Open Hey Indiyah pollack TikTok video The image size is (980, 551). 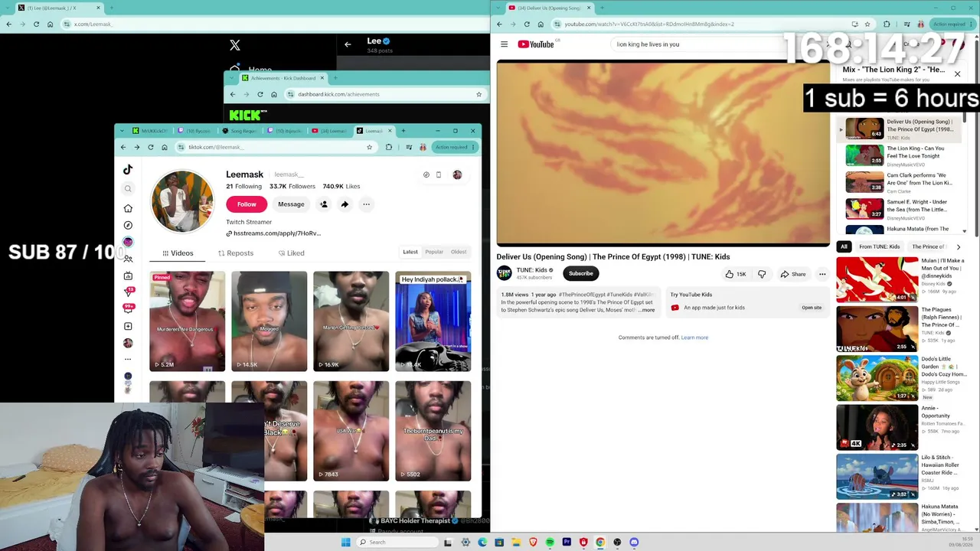[x=433, y=321]
